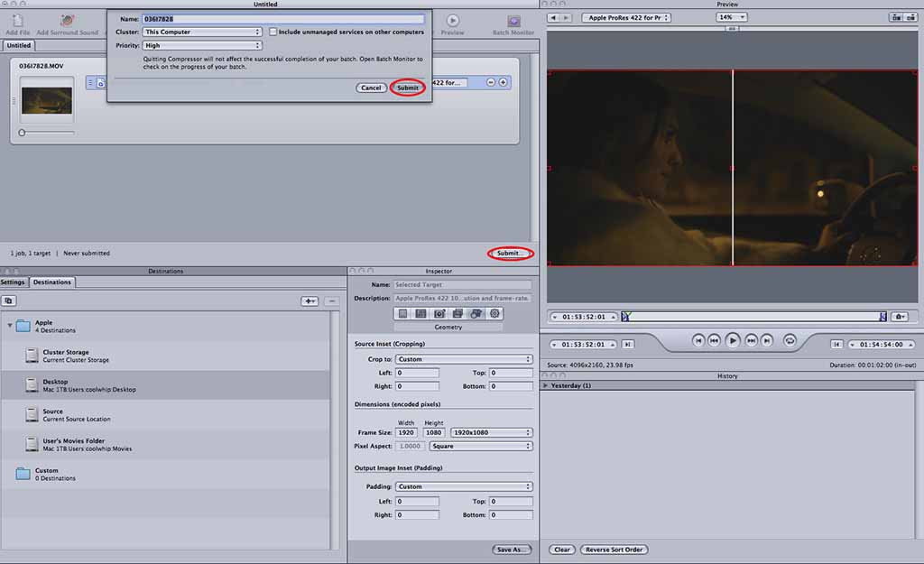924x564 pixels.
Task: Expand the Yesterday history group
Action: pyautogui.click(x=545, y=385)
